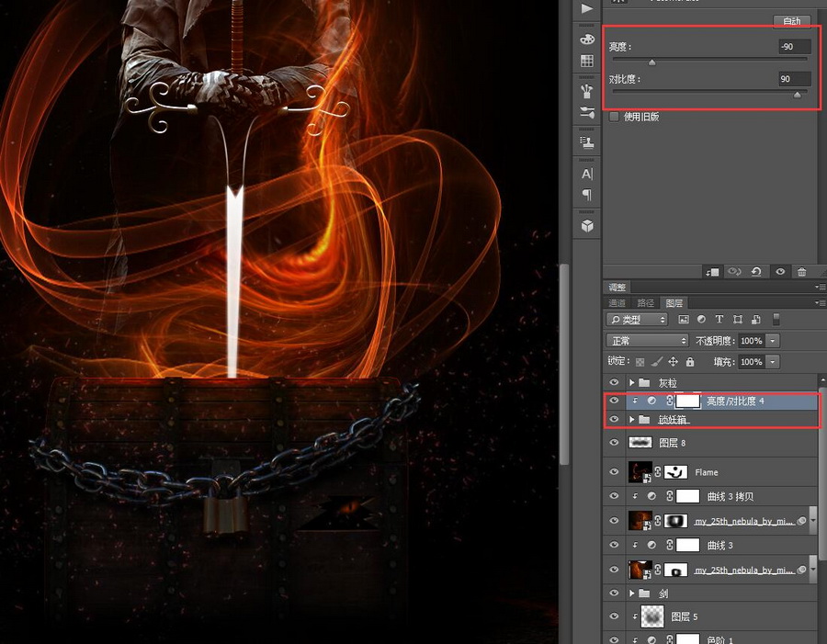This screenshot has height=644, width=827.
Task: Expand the 灰粒 layer group
Action: [x=632, y=382]
